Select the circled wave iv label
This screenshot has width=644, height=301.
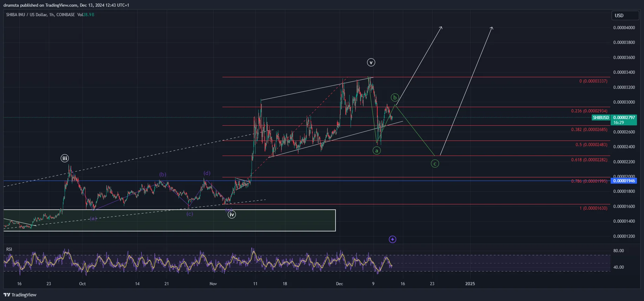pyautogui.click(x=232, y=215)
